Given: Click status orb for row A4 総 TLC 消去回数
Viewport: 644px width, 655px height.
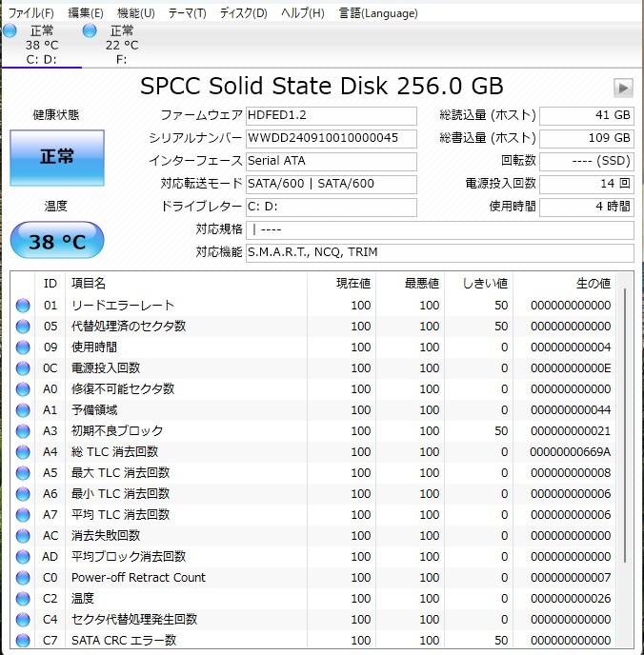Looking at the screenshot, I should coord(23,452).
